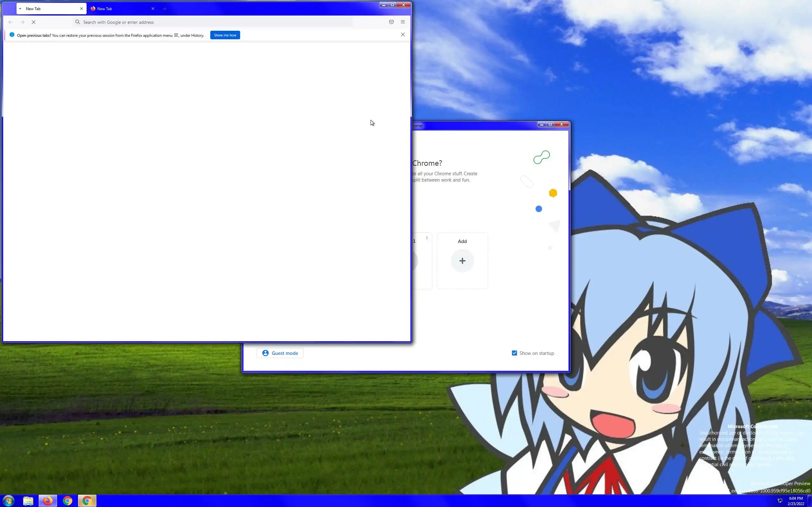812x507 pixels.
Task: Click the Firefox stop loading button
Action: 34,22
